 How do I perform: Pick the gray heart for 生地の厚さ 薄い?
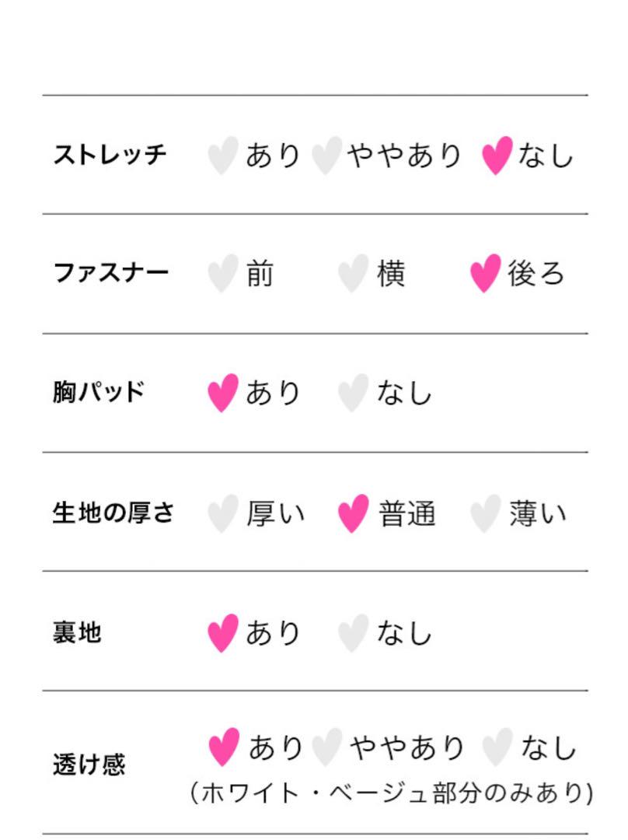point(486,513)
